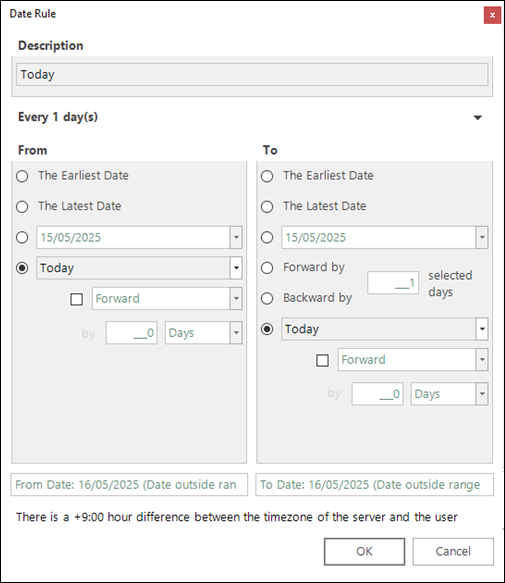Open the To Today dropdown arrow
The width and height of the screenshot is (505, 583).
(482, 329)
